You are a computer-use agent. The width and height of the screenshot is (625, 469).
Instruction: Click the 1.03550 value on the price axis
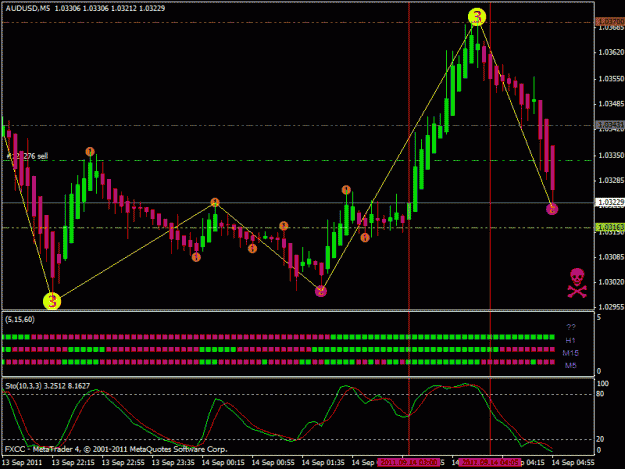tap(611, 79)
